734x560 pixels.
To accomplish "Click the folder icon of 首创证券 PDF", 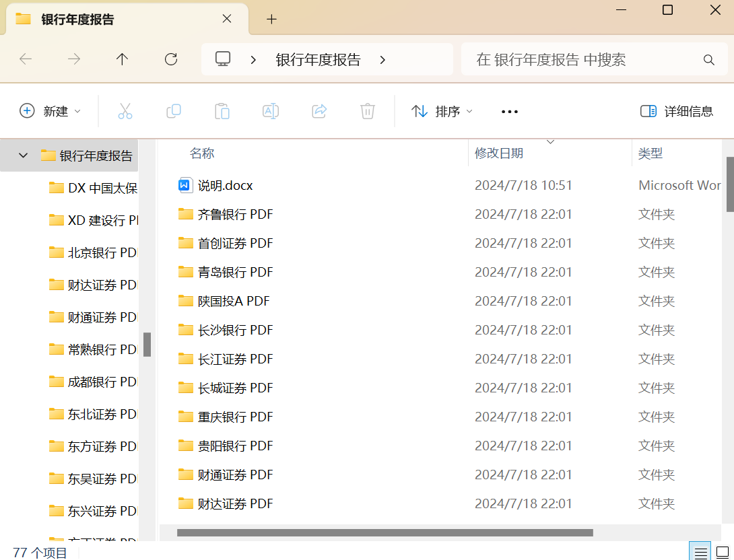I will click(185, 243).
